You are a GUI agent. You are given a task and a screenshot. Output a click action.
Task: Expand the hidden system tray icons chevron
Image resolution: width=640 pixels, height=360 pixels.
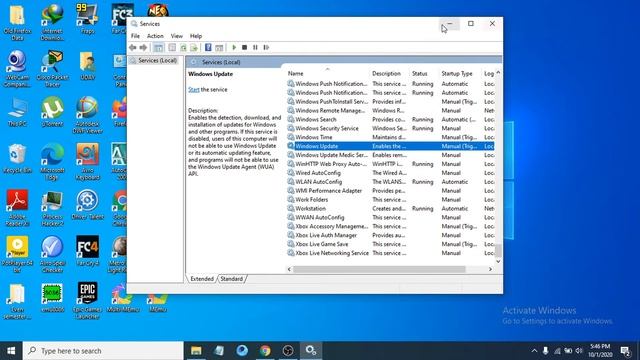pos(534,351)
